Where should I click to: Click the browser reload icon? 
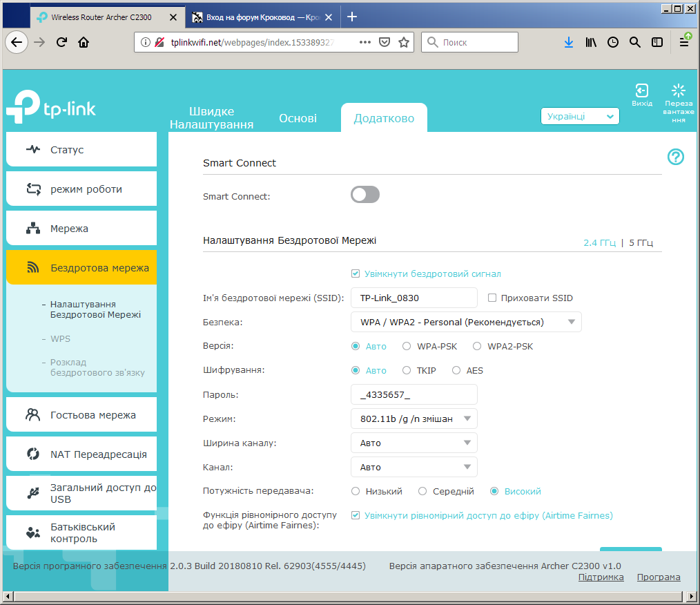point(61,42)
